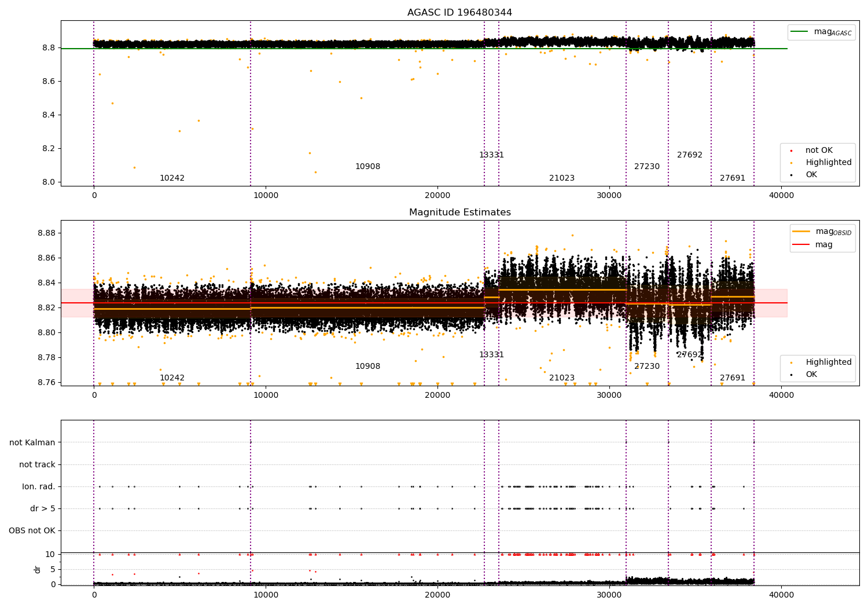The height and width of the screenshot is (608, 868).
Task: Click the 'Ion. rad.' axis label
Action: click(39, 487)
